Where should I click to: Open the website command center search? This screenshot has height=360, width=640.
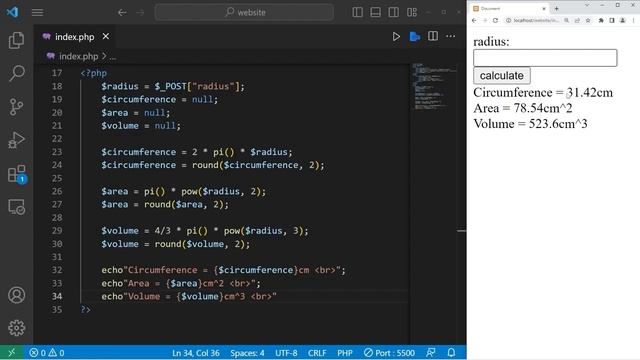[x=244, y=12]
